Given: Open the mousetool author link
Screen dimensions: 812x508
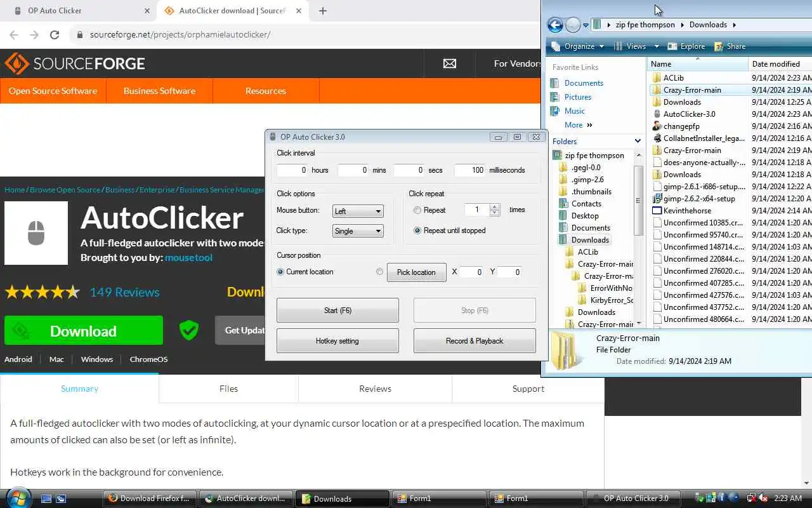Looking at the screenshot, I should coord(188,258).
